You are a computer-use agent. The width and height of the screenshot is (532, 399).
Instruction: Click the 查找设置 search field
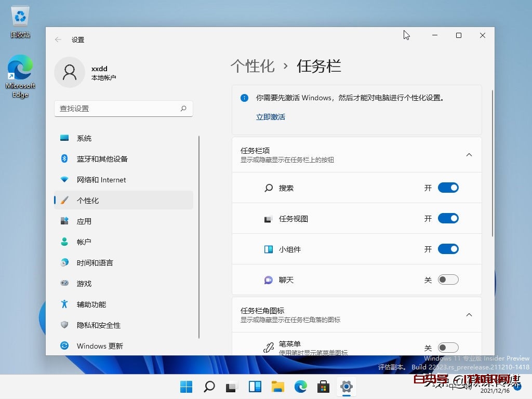[117, 109]
